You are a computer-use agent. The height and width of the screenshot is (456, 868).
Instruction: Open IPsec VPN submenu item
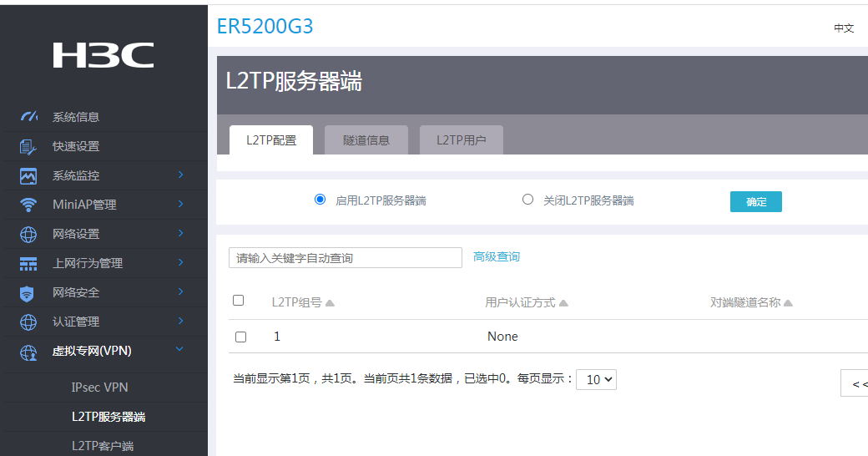pos(99,388)
